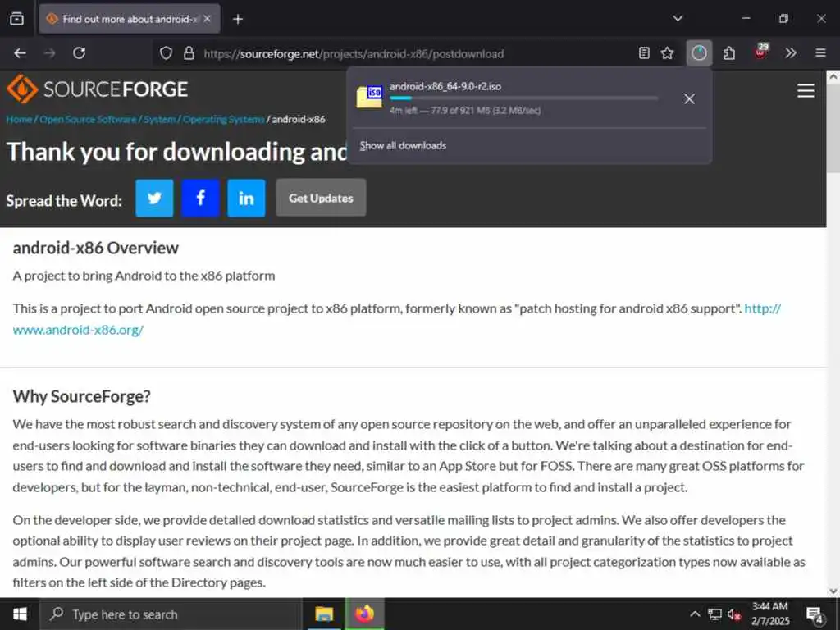
Task: Open the extensions puzzle icon
Action: 729,53
